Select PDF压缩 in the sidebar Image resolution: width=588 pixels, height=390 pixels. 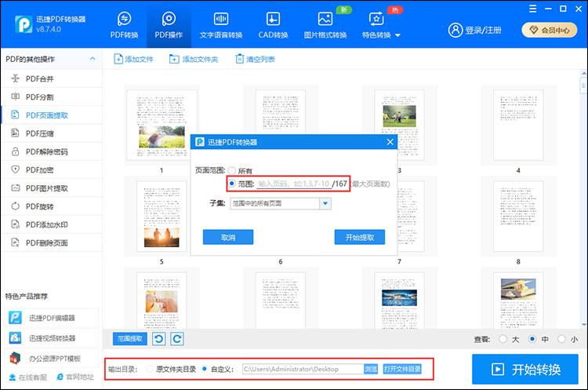pos(52,133)
